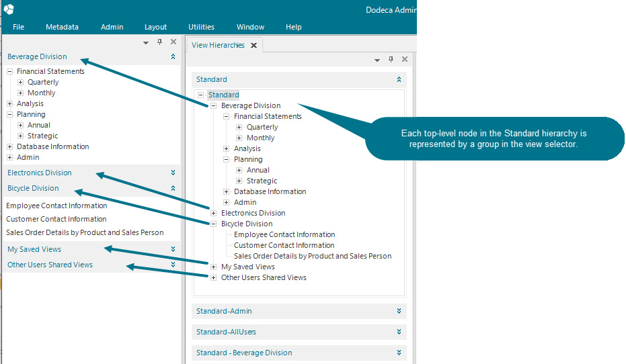Select Strategic label in hierarchy tree
626x364 pixels.
(x=262, y=181)
